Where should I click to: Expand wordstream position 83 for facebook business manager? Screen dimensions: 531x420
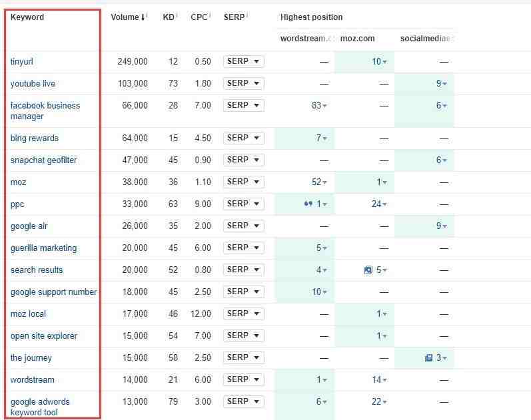click(319, 106)
